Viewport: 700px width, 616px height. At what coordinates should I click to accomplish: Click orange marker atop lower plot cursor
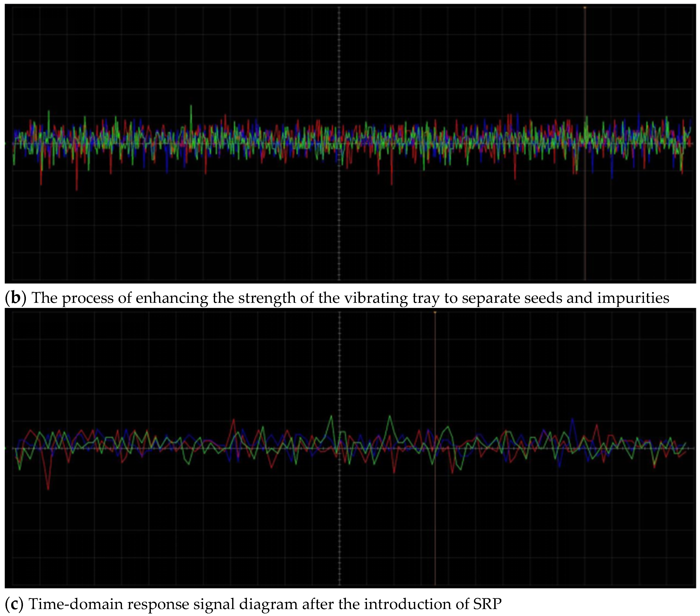tap(435, 312)
